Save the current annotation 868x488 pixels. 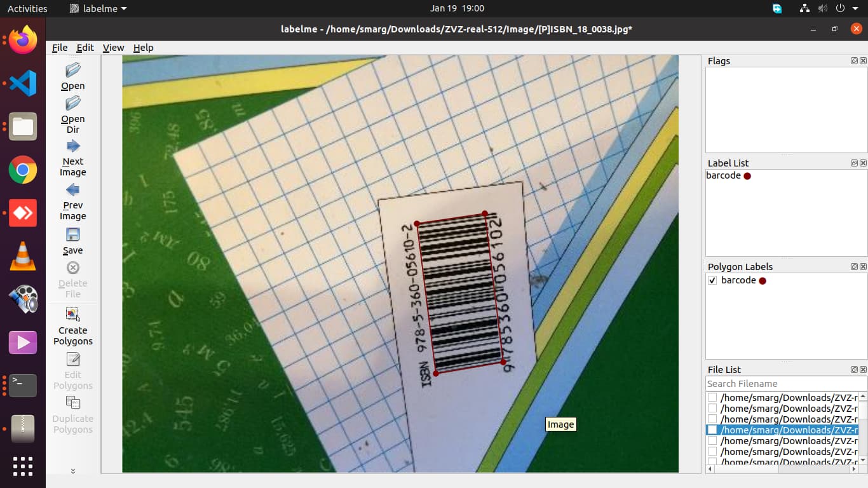pos(73,234)
